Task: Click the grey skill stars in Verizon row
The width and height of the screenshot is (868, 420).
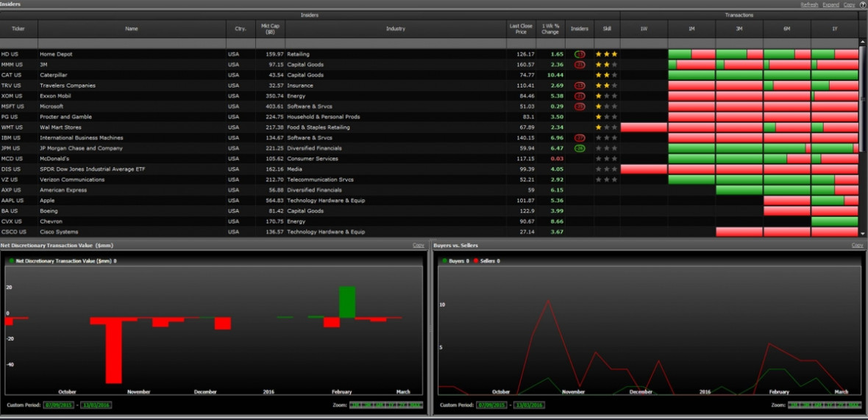Action: pyautogui.click(x=607, y=179)
